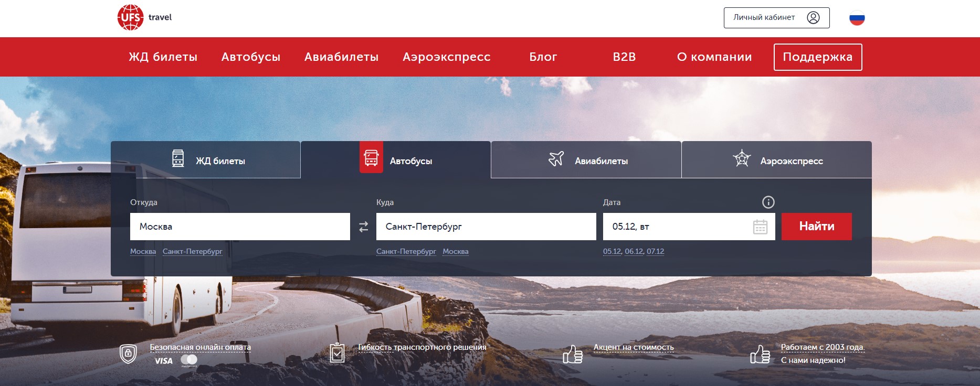Screen dimensions: 980x386
Task: Select quick date 05.12 link
Action: coord(612,251)
